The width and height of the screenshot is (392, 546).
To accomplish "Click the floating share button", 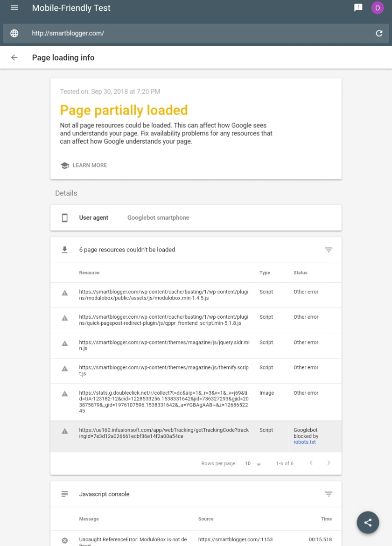I will point(368,522).
